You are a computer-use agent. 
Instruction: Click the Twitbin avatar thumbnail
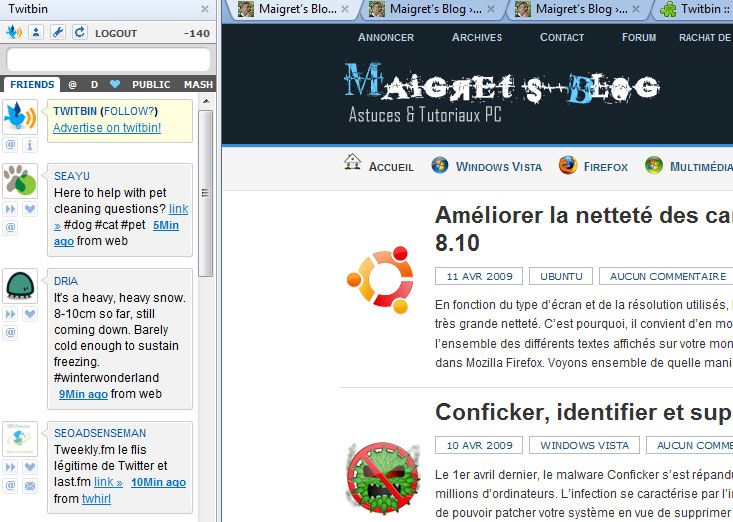[x=20, y=117]
